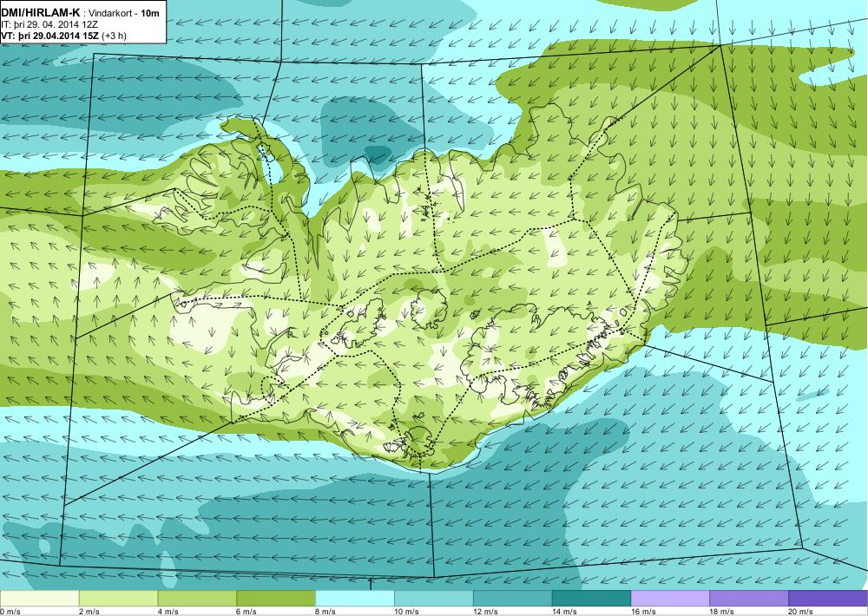Select the dark violet swatch above 20 m/s

click(x=828, y=599)
